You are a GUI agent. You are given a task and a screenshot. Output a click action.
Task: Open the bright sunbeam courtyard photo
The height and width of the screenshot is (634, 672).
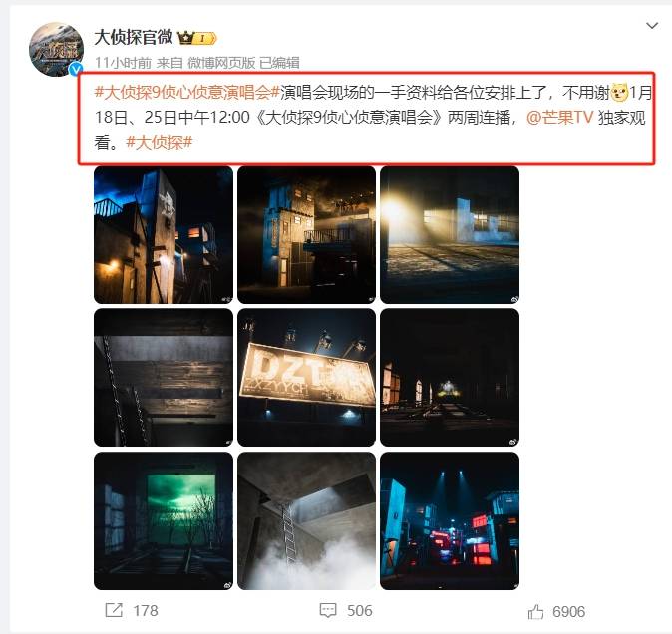[450, 234]
